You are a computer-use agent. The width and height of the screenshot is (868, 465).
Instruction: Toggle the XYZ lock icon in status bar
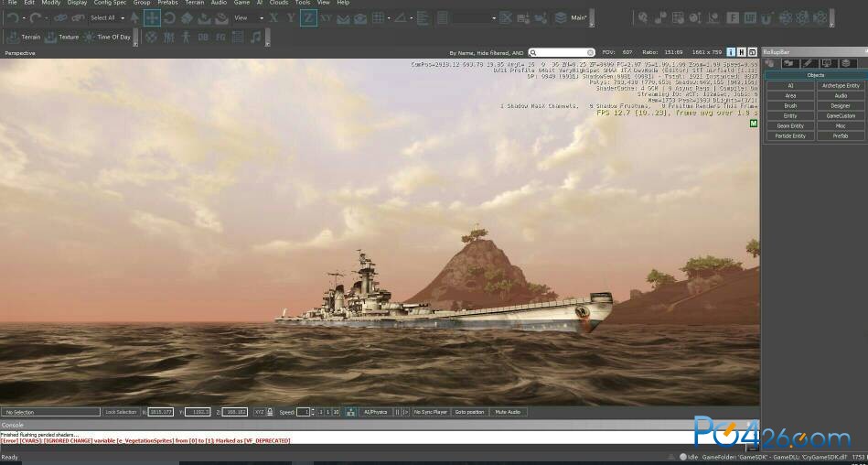[x=270, y=412]
